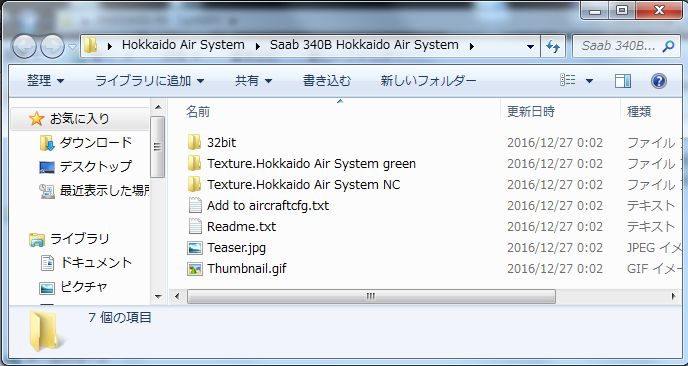The width and height of the screenshot is (688, 366).
Task: Click file list horizontal scrollbar left arrow
Action: (177, 296)
